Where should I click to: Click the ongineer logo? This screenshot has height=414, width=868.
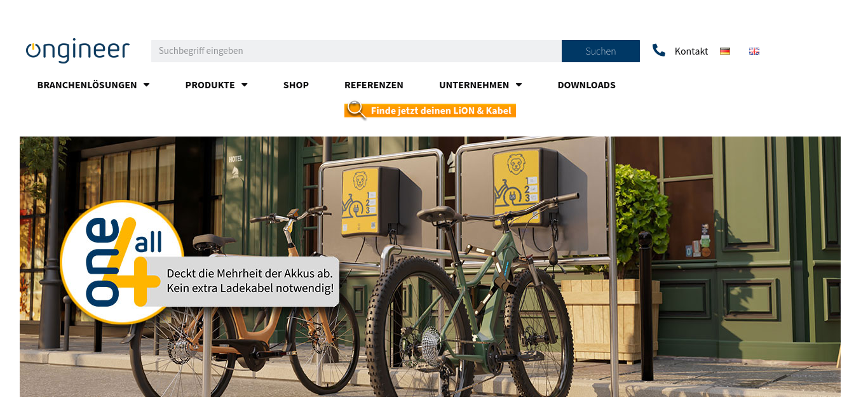point(78,51)
